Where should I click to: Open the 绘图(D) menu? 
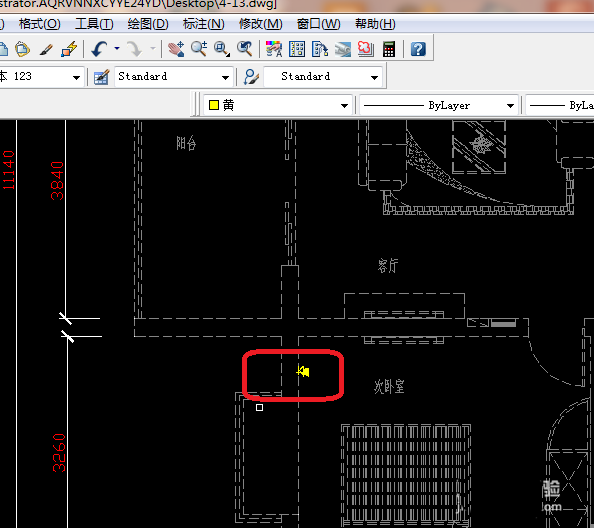pos(148,24)
